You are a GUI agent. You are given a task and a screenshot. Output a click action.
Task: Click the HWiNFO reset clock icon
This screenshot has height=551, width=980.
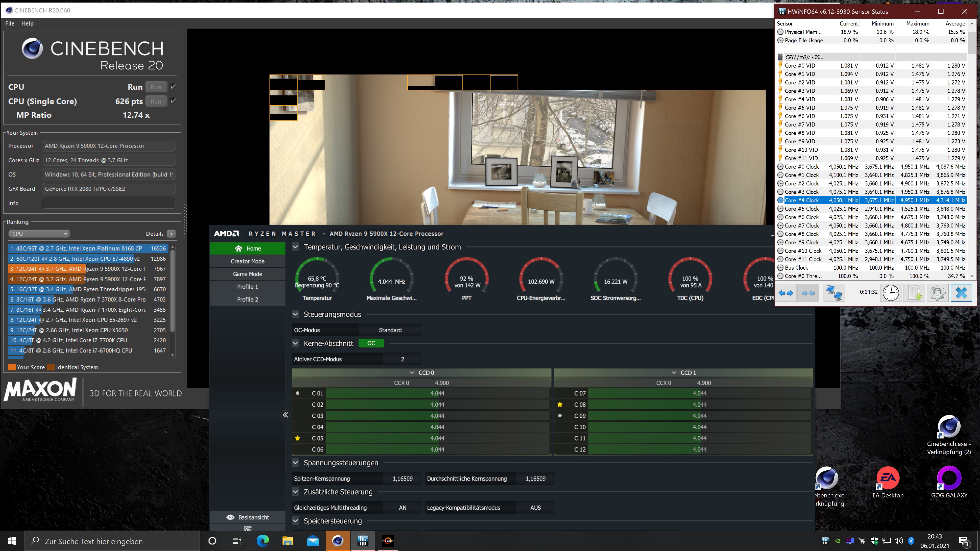pos(891,293)
